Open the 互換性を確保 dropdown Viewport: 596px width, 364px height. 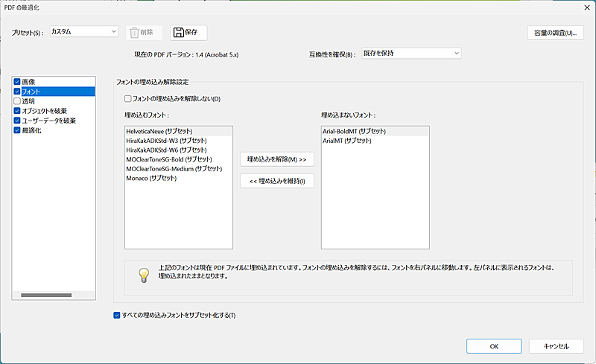coord(410,53)
